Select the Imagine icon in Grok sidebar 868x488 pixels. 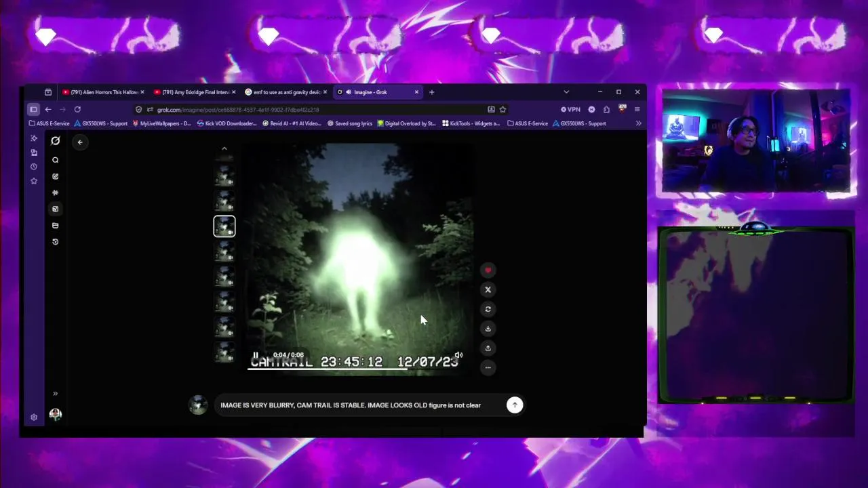[56, 209]
